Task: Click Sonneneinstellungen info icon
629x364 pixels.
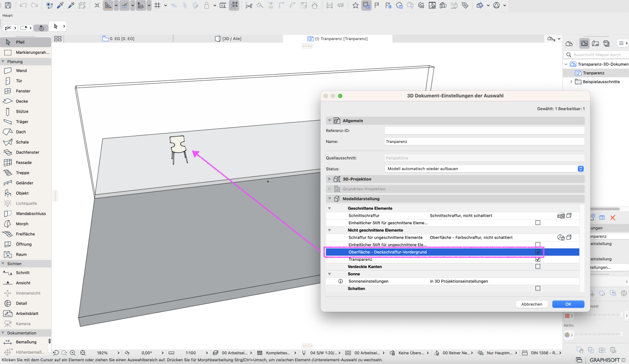Action: [340, 281]
